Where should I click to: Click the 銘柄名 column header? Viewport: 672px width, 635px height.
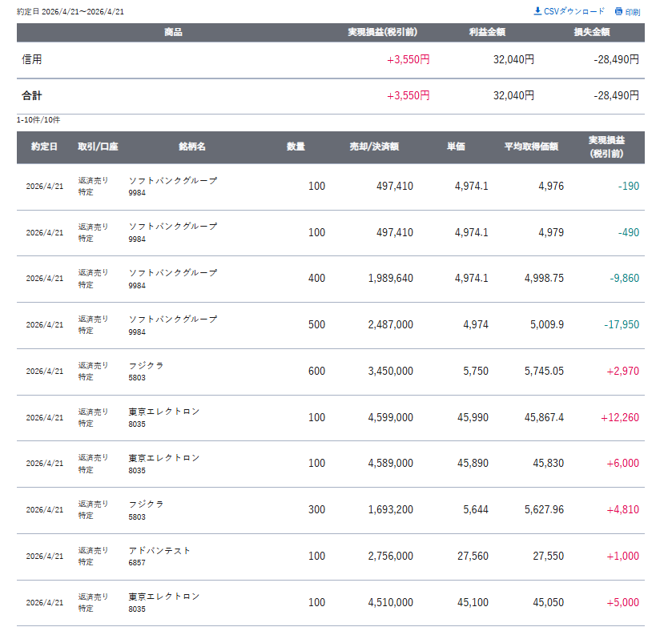coord(192,147)
